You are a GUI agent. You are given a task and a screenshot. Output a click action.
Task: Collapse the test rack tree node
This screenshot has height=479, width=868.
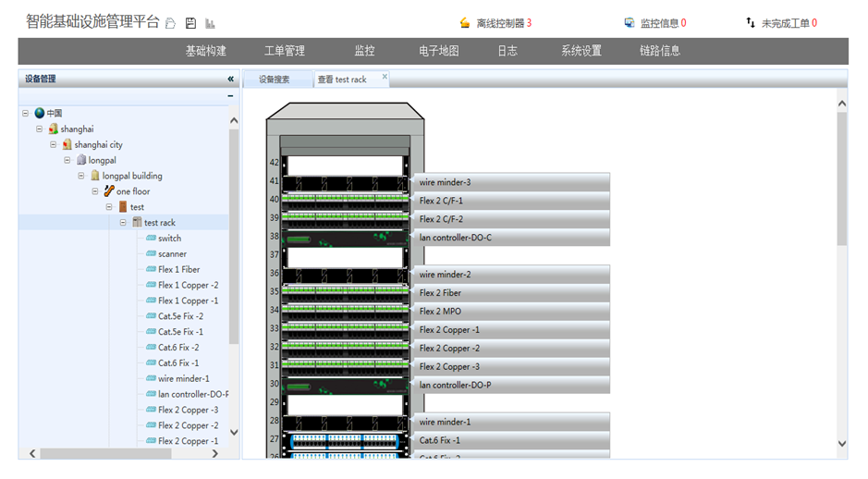pyautogui.click(x=123, y=223)
